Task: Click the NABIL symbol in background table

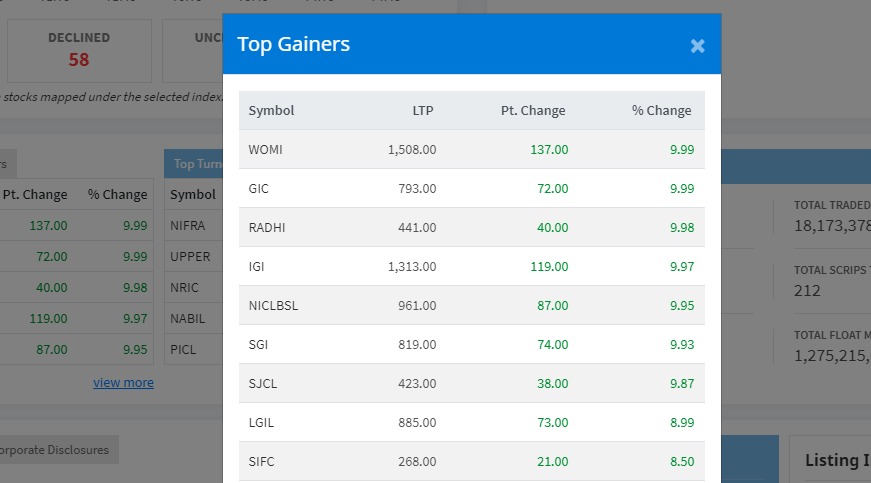Action: (187, 319)
